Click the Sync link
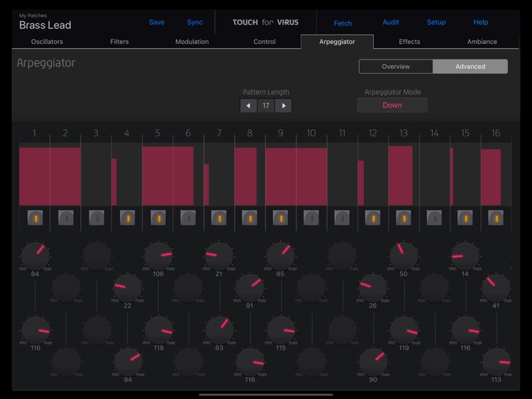Image resolution: width=532 pixels, height=399 pixels. [195, 23]
